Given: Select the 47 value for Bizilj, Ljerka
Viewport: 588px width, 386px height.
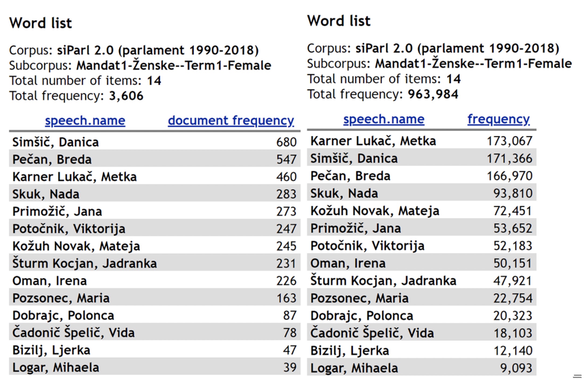Looking at the screenshot, I should (x=289, y=350).
